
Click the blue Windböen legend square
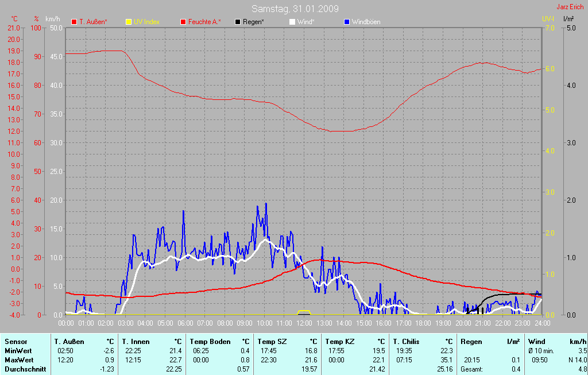(347, 22)
